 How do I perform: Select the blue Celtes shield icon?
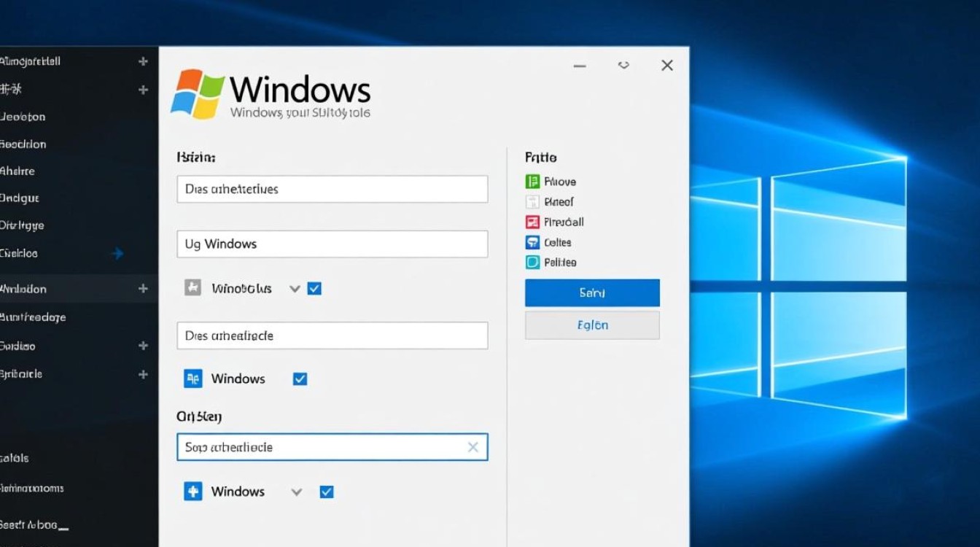point(532,242)
